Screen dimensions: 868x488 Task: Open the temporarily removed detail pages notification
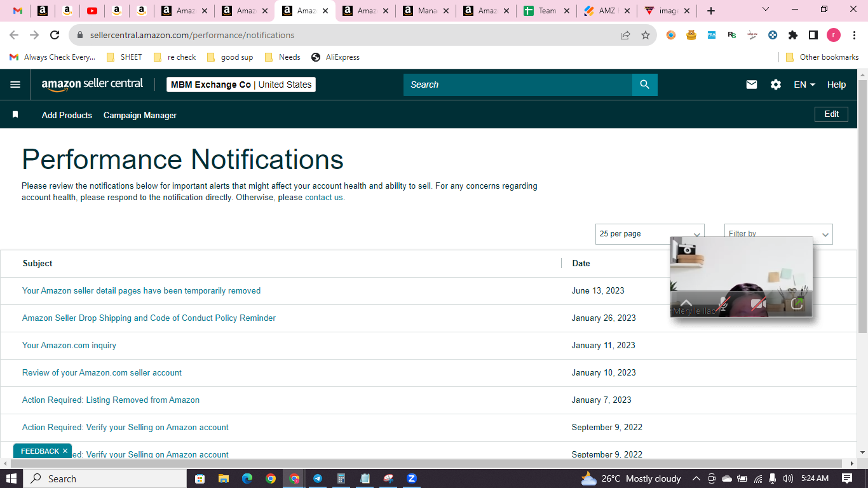141,290
